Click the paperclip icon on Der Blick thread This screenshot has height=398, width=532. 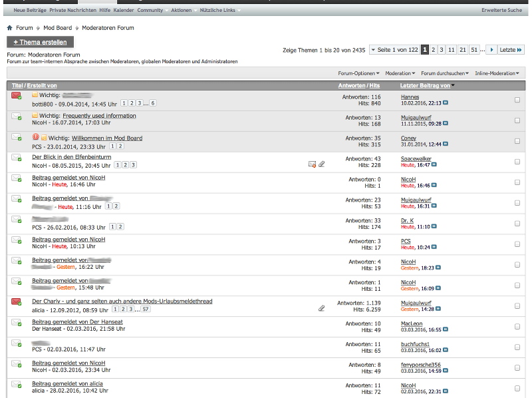pos(322,164)
